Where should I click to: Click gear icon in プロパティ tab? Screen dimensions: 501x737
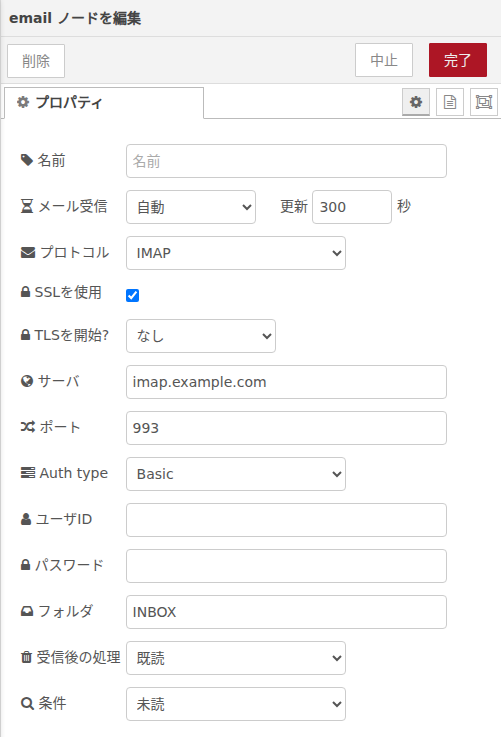(23, 102)
